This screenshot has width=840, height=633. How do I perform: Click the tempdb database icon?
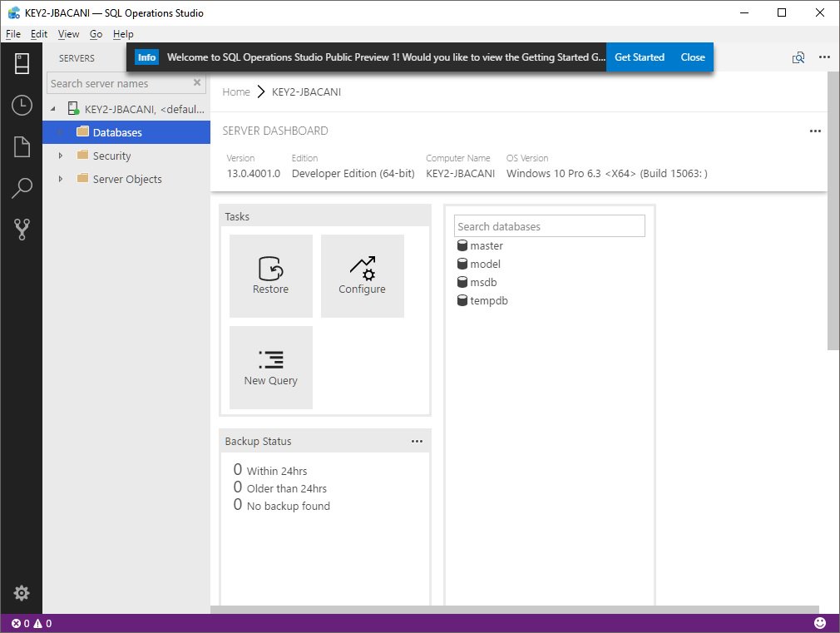(x=462, y=300)
